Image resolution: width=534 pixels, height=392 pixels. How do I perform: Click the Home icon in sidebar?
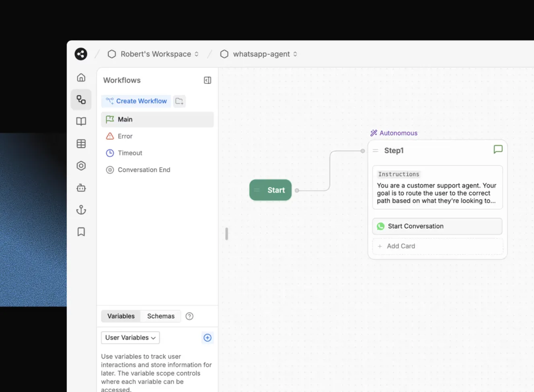(81, 77)
